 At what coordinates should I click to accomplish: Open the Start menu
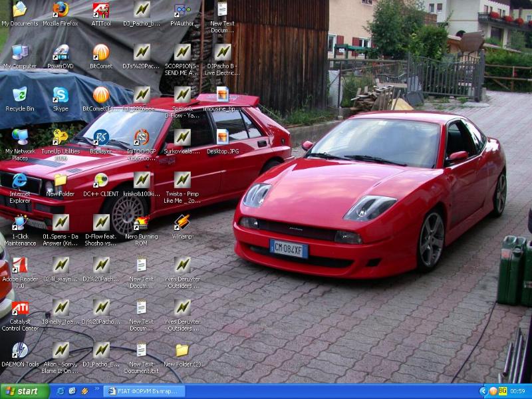[25, 391]
